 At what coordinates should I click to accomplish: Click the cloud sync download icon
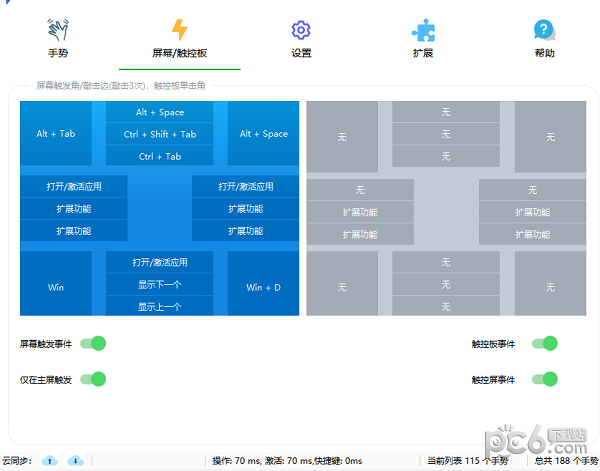coord(75,461)
